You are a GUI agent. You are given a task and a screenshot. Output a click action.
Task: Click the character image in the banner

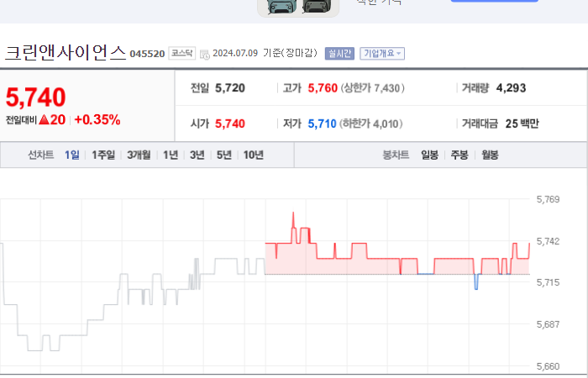click(x=298, y=8)
